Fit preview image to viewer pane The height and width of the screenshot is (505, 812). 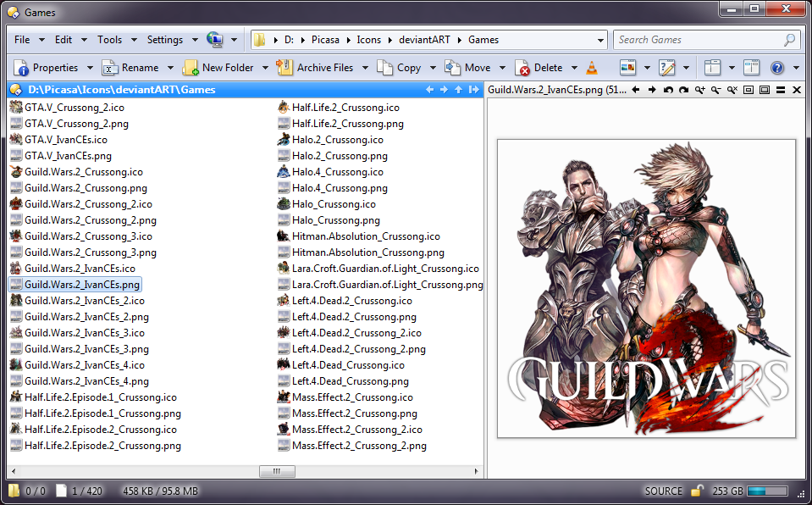748,90
